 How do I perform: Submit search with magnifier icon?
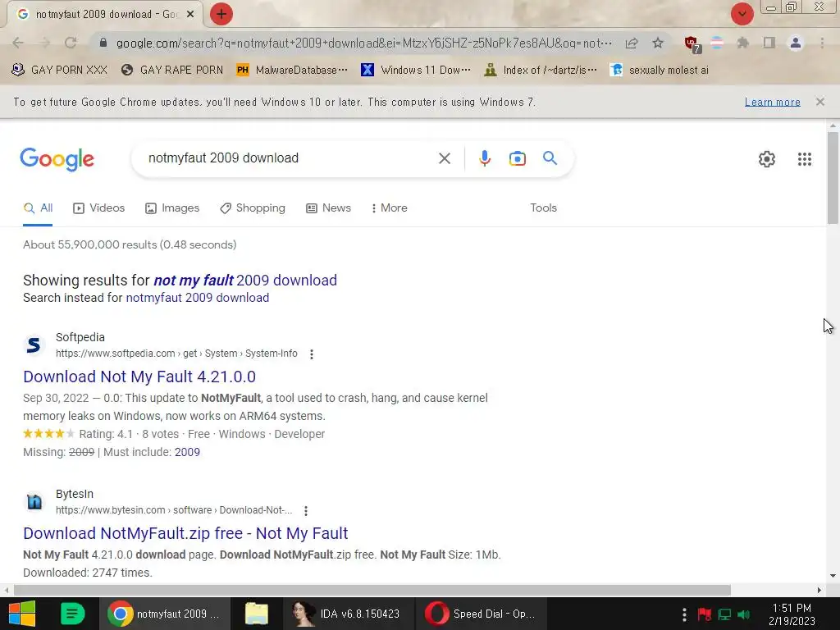click(x=550, y=158)
